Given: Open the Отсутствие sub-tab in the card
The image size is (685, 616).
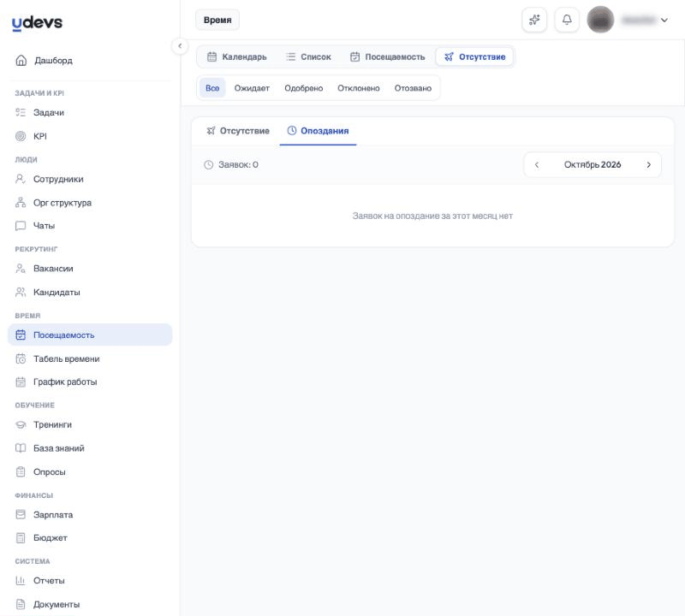Looking at the screenshot, I should pos(238,131).
